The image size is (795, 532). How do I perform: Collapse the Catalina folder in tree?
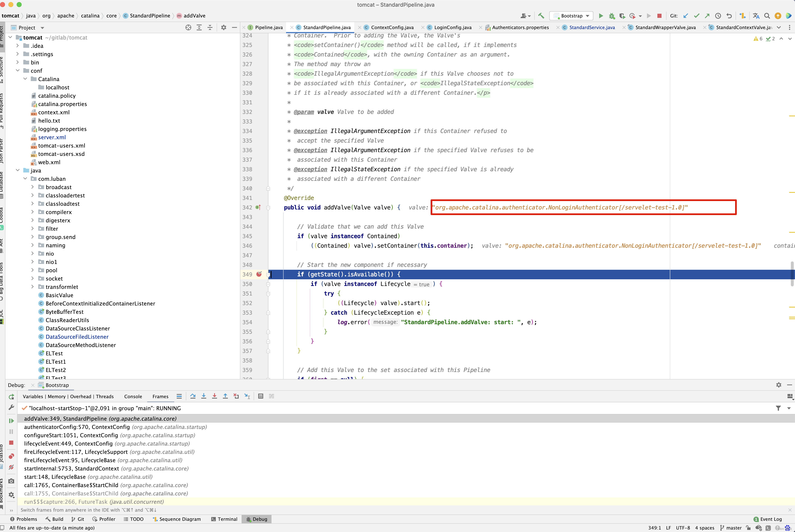[x=25, y=79]
